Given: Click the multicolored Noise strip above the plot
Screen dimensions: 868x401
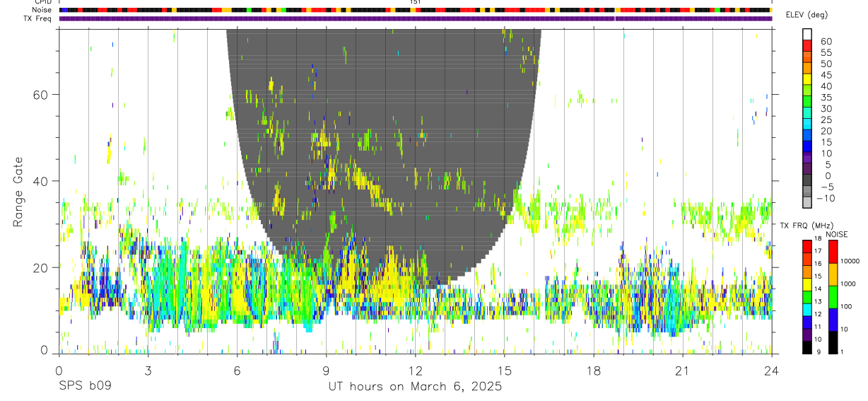Looking at the screenshot, I should coord(415,11).
